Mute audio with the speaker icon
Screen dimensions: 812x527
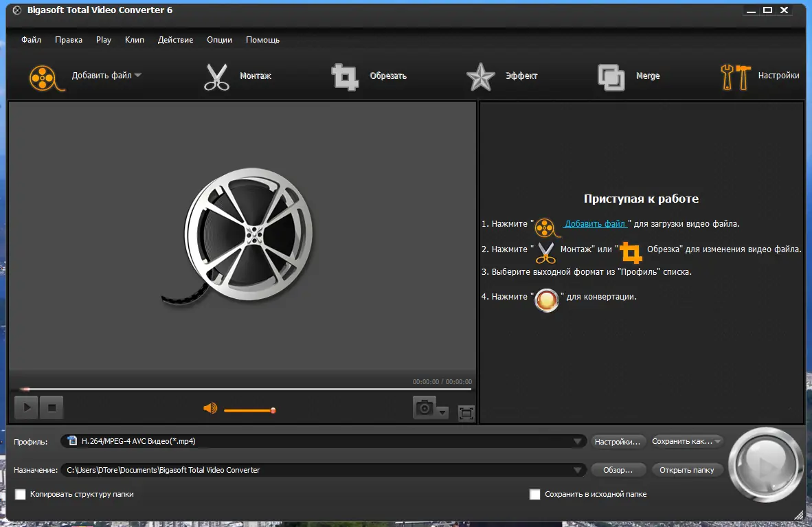pos(211,407)
